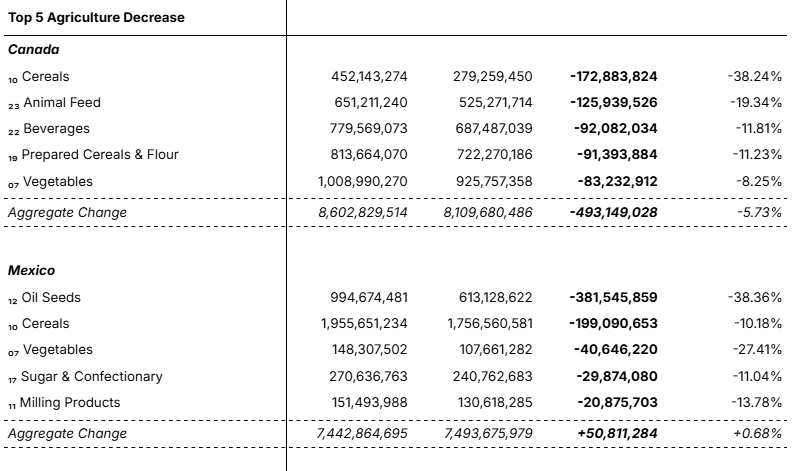797x471 pixels.
Task: Click Milling Products value 130,618,285
Action: click(495, 403)
